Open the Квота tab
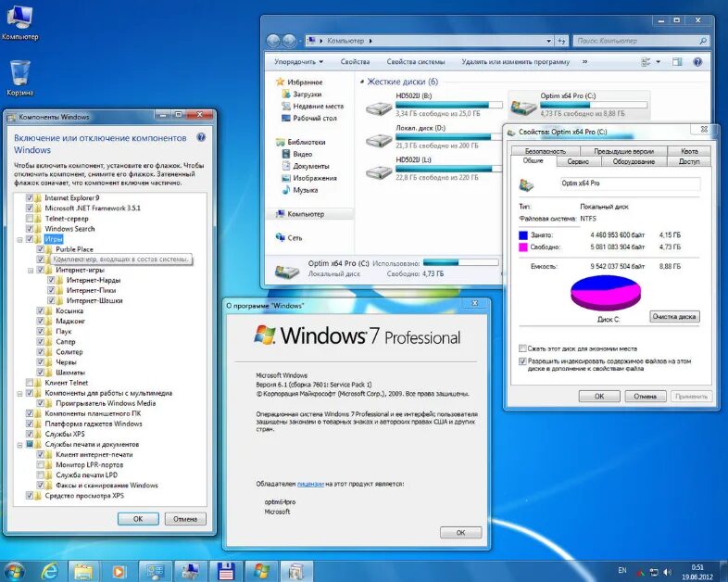Screen dimensions: 728x582 point(689,151)
